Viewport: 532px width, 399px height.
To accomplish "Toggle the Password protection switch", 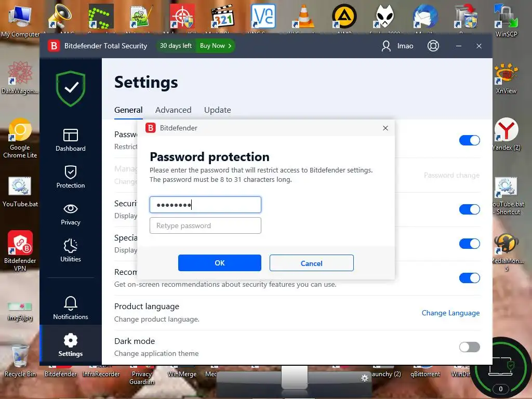I will tap(469, 140).
